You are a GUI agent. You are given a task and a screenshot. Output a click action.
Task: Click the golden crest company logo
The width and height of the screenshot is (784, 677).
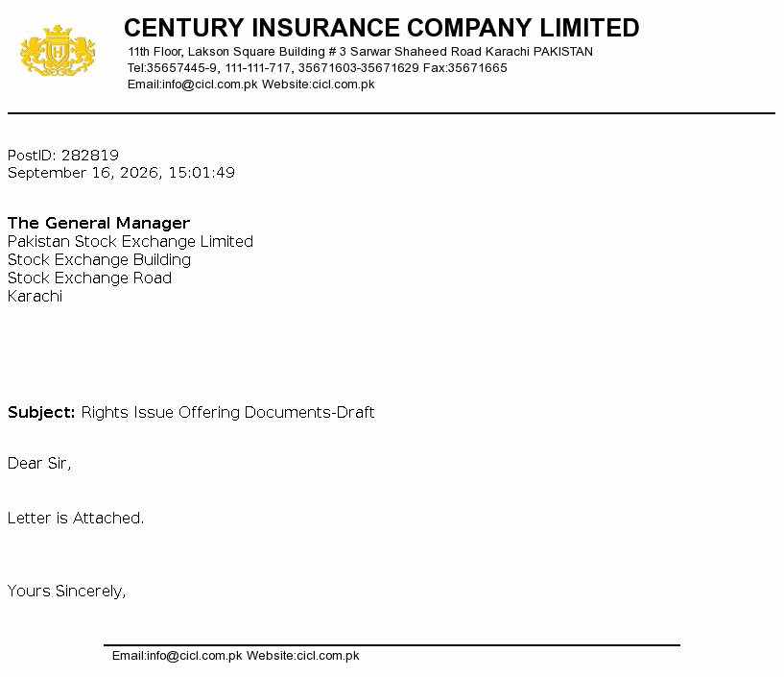(x=58, y=51)
